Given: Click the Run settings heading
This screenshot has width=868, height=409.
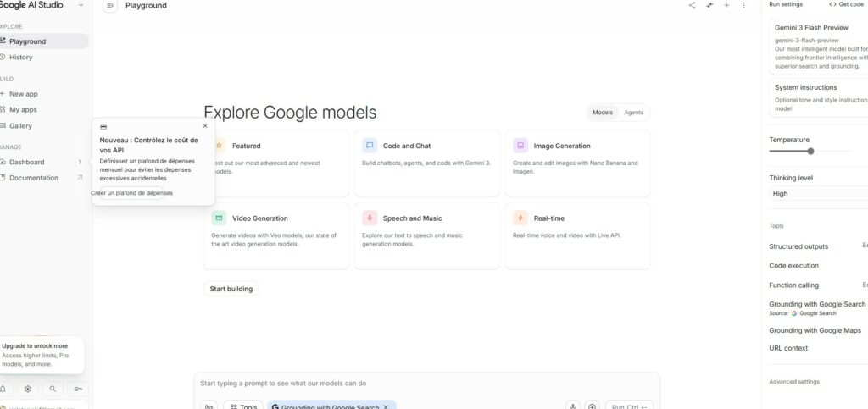Looking at the screenshot, I should coord(786,4).
